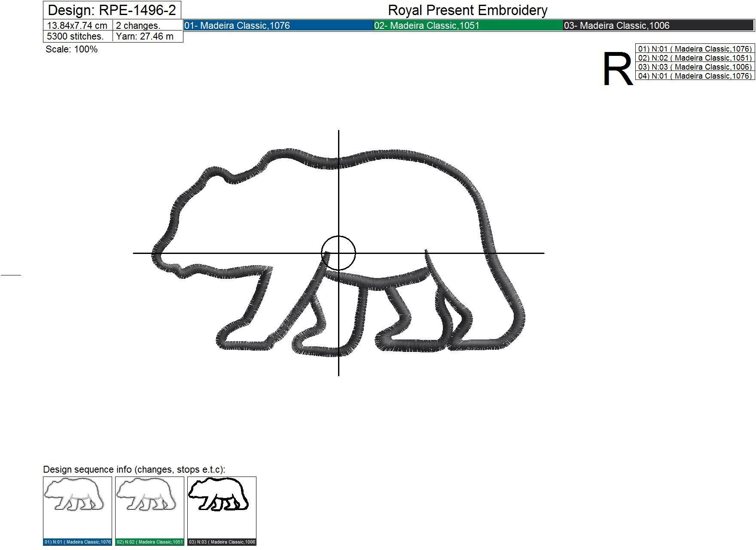Click the Yarn: 27.46 m cell
This screenshot has width=756, height=550.
pos(147,37)
